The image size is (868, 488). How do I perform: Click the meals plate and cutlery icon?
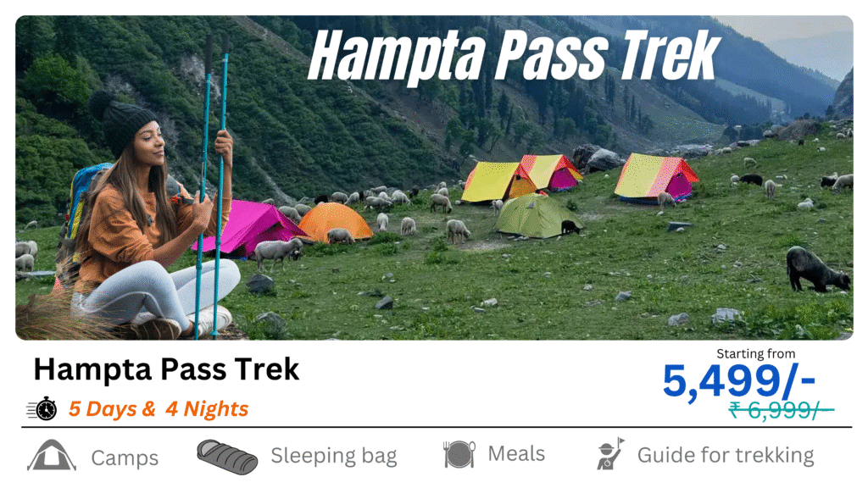coord(459,454)
